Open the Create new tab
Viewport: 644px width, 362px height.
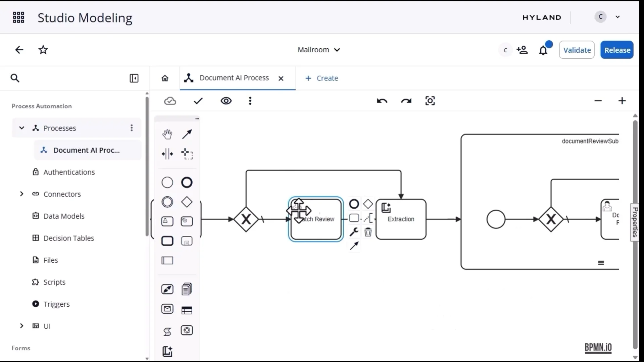click(x=321, y=78)
